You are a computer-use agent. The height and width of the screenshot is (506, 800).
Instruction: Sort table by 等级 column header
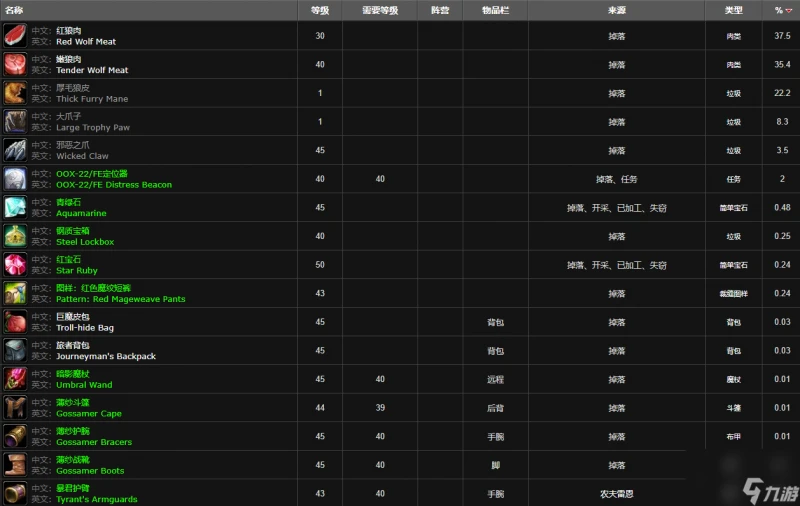tap(319, 10)
